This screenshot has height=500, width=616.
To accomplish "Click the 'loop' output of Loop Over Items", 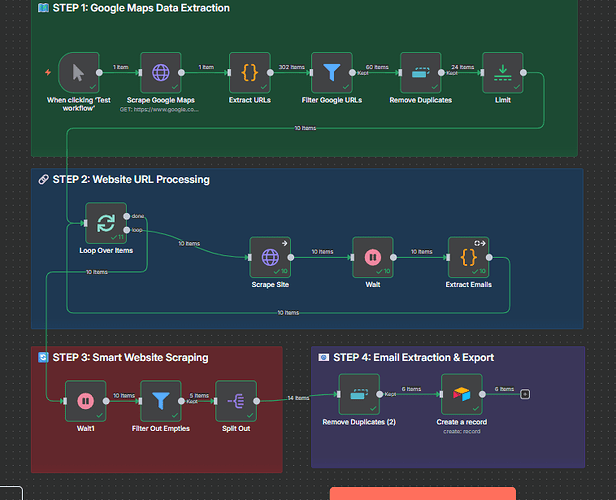I will (x=126, y=230).
